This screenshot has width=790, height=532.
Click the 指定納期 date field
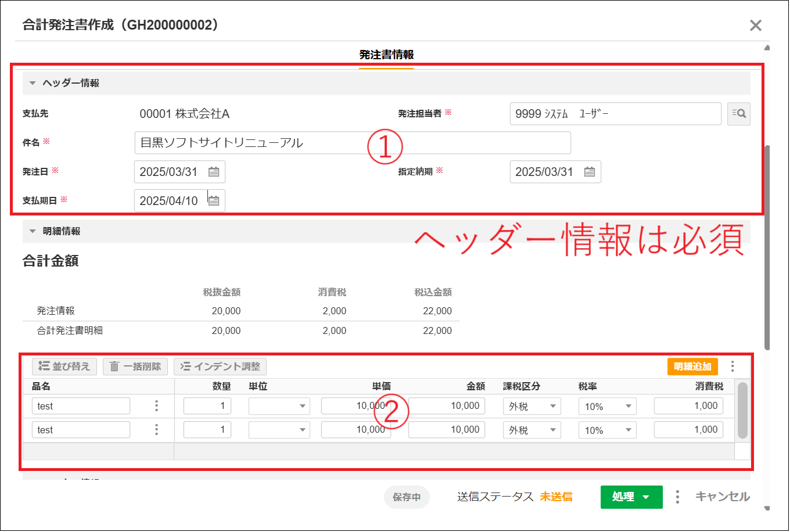coord(555,172)
